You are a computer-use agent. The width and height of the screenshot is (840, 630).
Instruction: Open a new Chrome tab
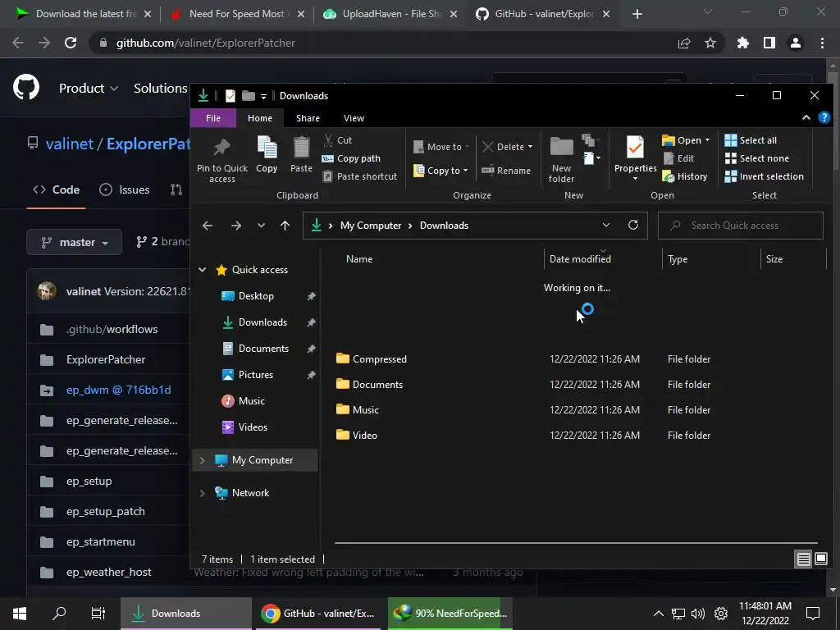(x=637, y=14)
